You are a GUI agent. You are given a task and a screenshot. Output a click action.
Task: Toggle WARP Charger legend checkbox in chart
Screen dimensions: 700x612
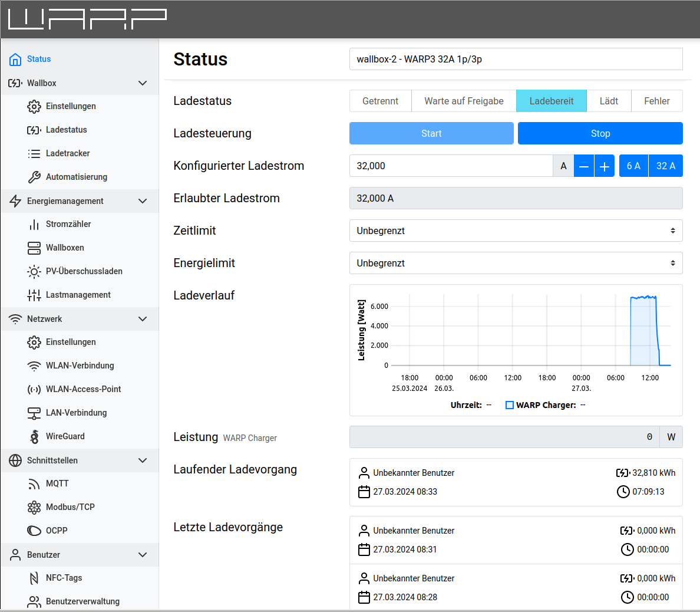click(510, 405)
